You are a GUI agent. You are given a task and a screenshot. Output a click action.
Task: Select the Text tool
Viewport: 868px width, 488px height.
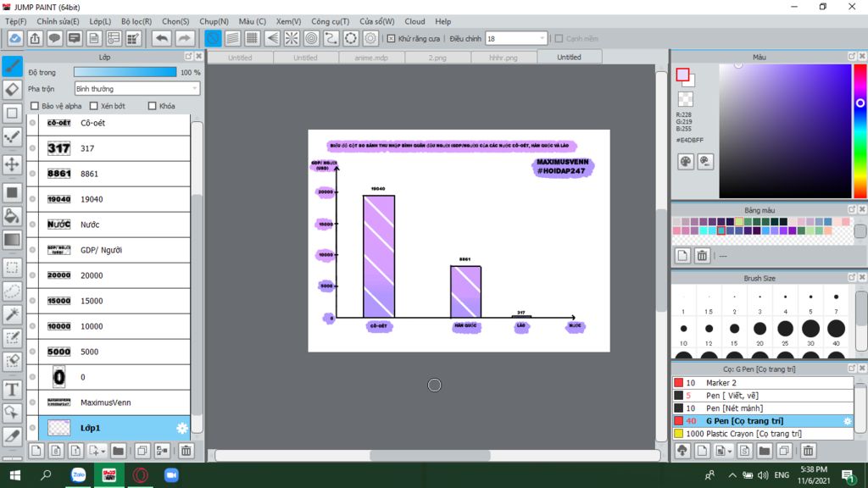coord(12,390)
